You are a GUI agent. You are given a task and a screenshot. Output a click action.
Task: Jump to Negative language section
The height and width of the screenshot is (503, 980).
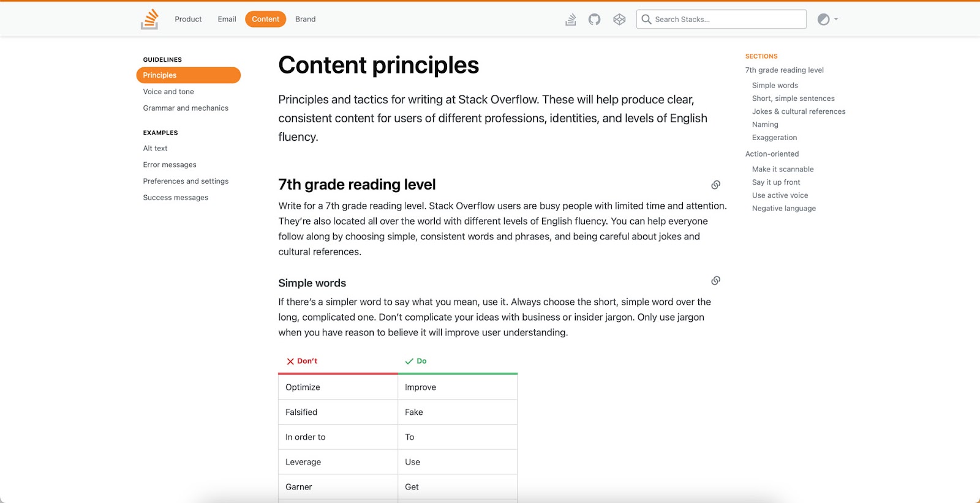[x=784, y=209]
